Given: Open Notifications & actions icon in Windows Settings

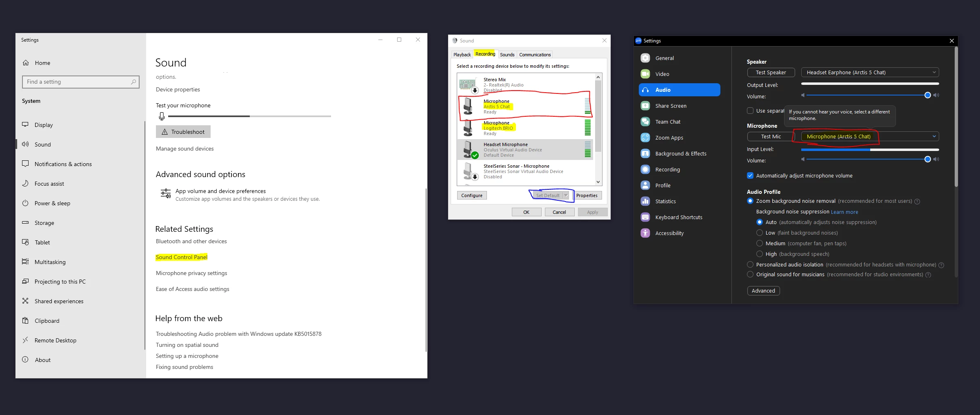Looking at the screenshot, I should click(x=25, y=164).
